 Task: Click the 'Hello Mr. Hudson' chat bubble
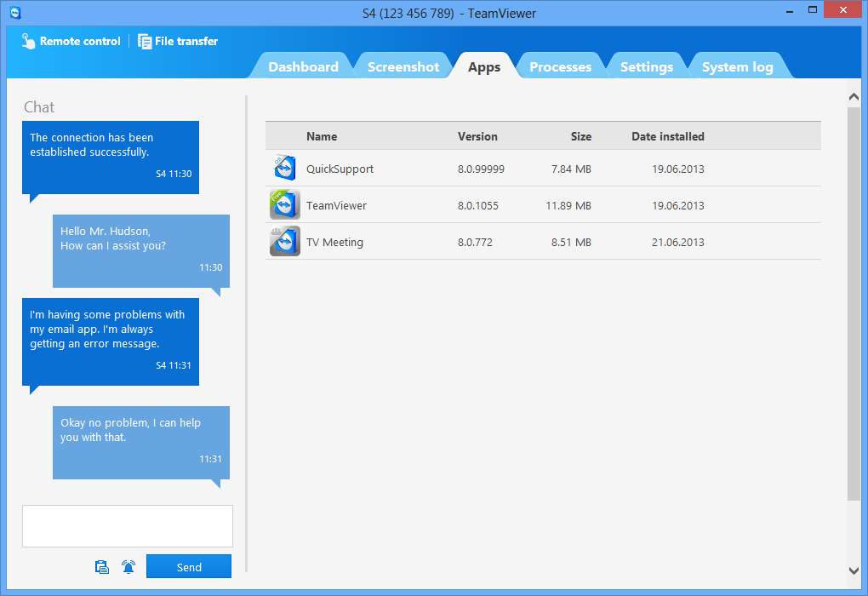(141, 251)
